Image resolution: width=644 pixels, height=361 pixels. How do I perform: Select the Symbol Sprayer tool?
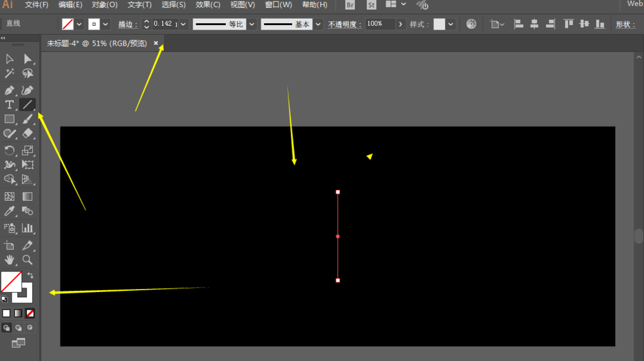tap(10, 228)
